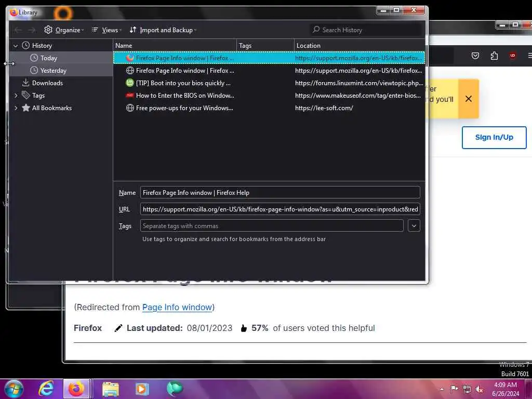Viewport: 532px width, 399px height.
Task: Click the Firefox favicon on selected row
Action: point(130,58)
